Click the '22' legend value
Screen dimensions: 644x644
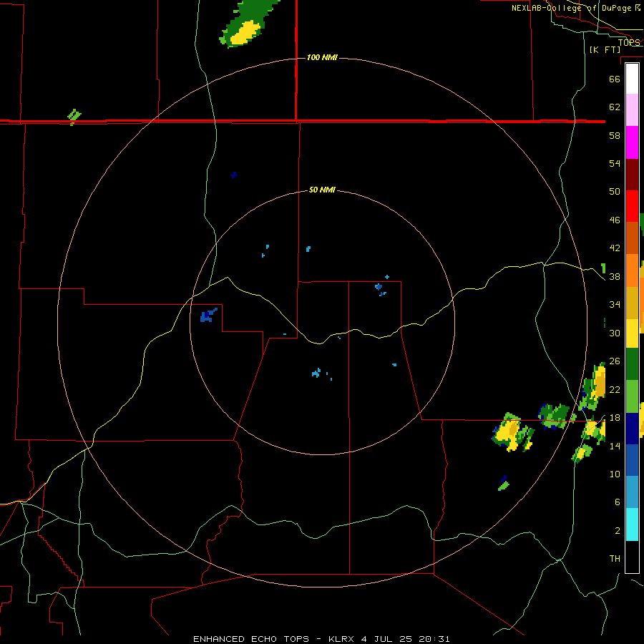615,389
